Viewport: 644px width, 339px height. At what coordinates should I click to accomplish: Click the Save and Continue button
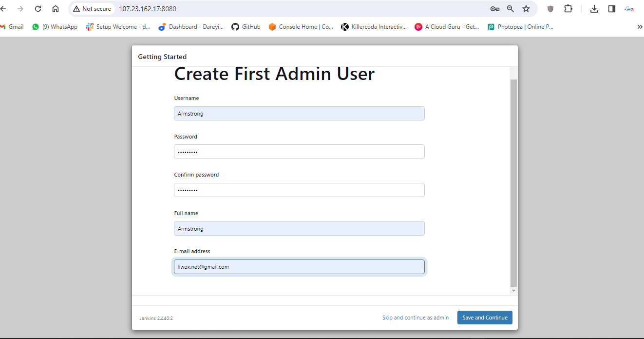click(x=485, y=318)
